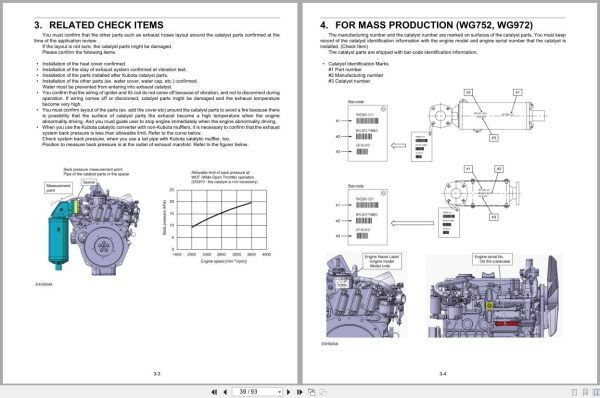The image size is (600, 398).
Task: Click the page number 3-4
Action: click(443, 374)
